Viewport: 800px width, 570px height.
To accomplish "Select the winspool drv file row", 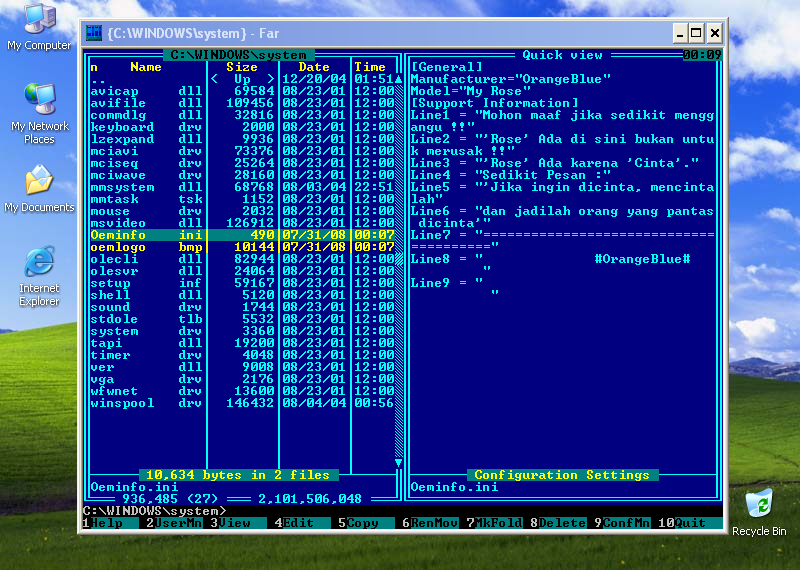I will point(242,403).
